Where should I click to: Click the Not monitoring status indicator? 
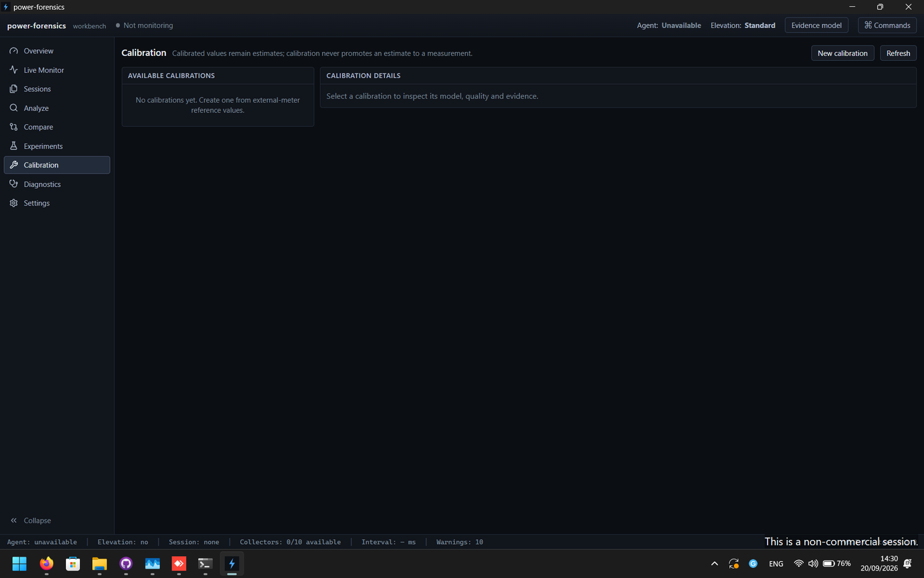coord(144,25)
